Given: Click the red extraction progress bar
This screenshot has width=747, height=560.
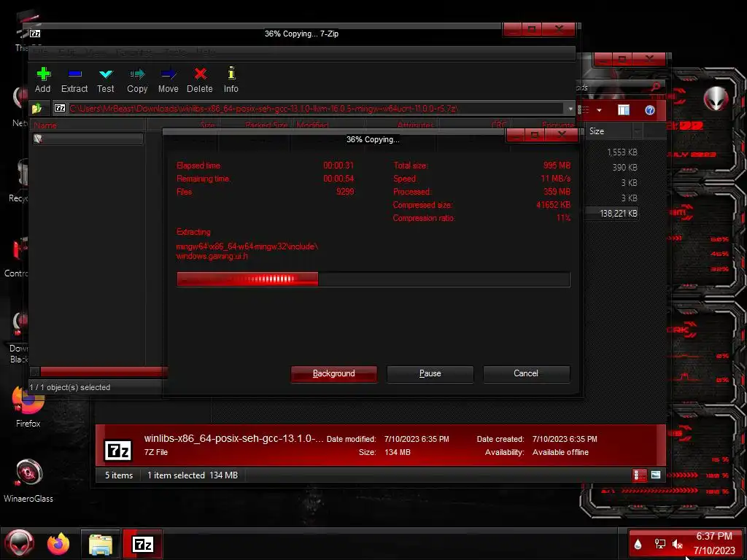Looking at the screenshot, I should pos(373,279).
